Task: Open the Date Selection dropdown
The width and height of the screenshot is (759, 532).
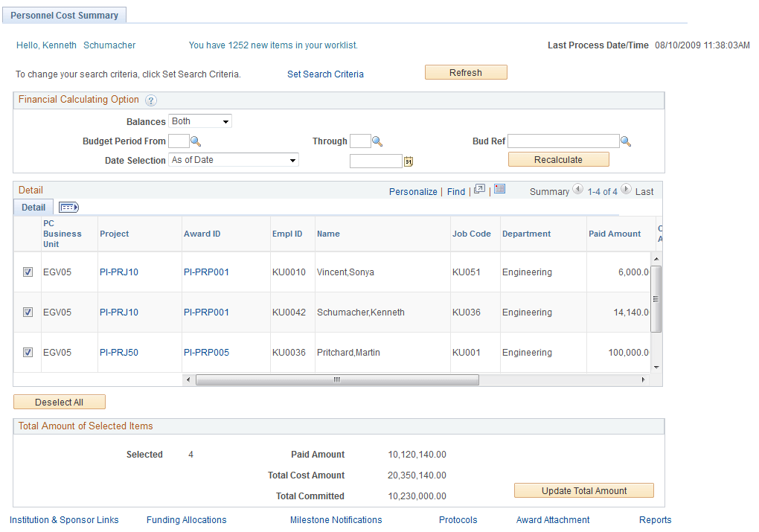Action: click(x=234, y=160)
